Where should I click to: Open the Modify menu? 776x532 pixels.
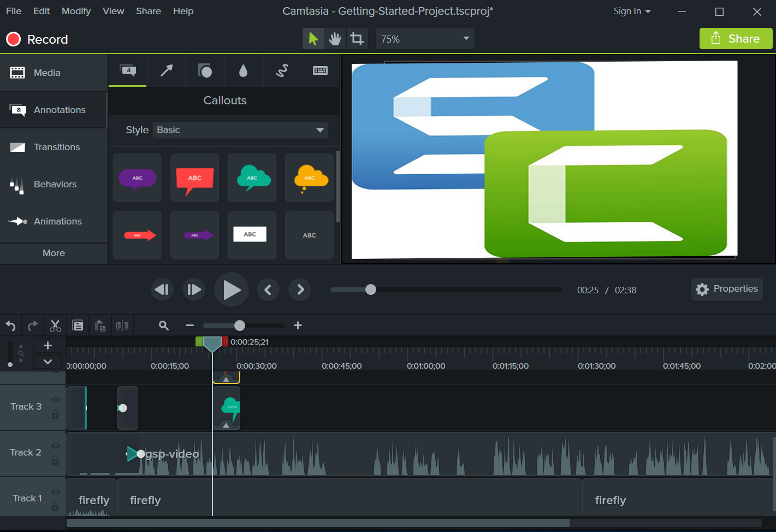pyautogui.click(x=76, y=11)
